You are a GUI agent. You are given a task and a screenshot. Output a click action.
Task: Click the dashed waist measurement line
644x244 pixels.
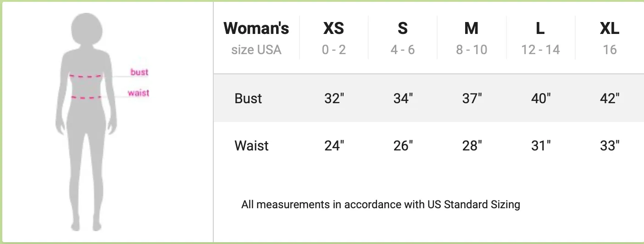(x=86, y=97)
